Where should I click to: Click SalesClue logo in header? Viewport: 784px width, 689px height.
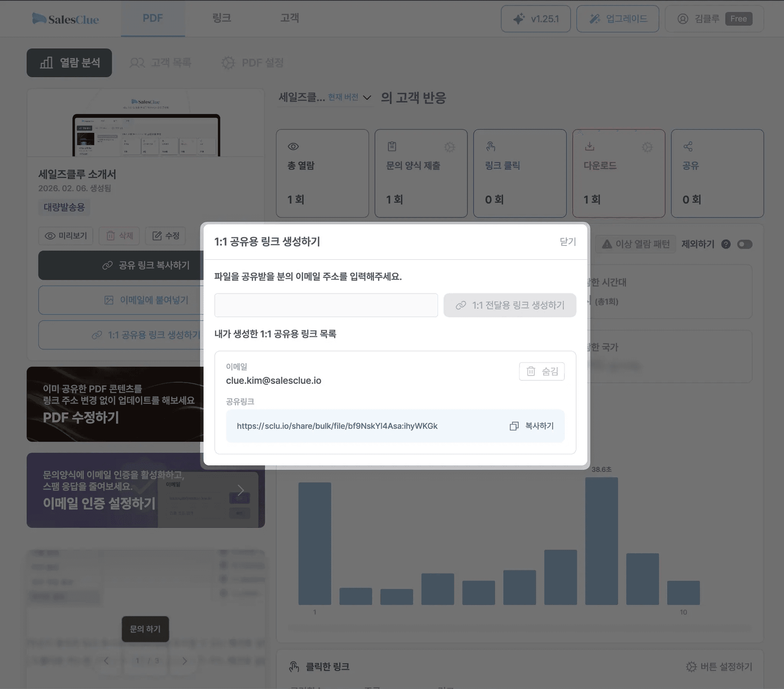[x=65, y=19]
